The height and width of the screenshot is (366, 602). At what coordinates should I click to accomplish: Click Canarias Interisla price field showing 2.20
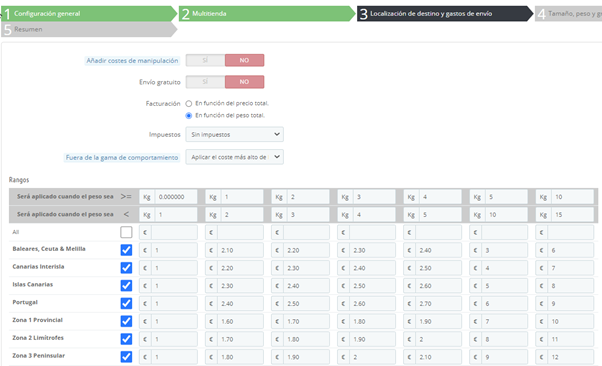240,268
